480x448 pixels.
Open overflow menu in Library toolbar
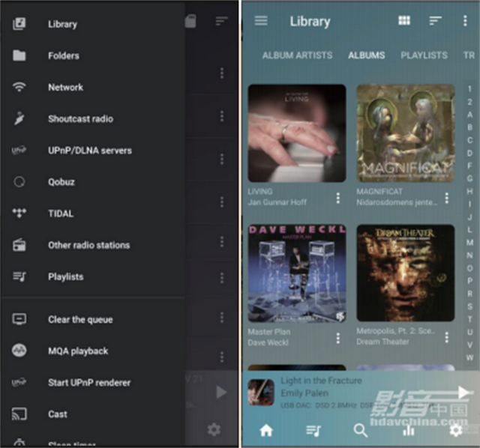(465, 21)
